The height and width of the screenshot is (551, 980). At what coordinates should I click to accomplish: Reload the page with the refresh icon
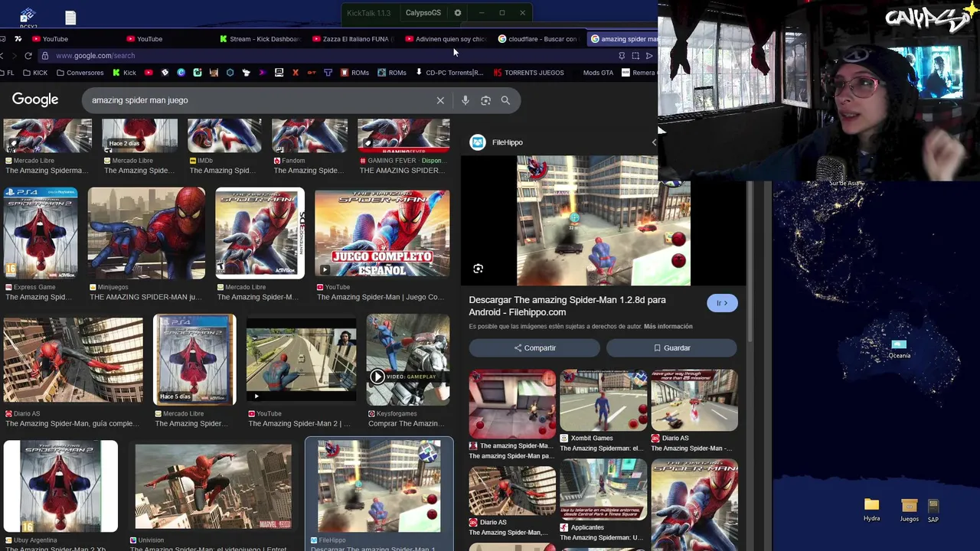tap(28, 55)
